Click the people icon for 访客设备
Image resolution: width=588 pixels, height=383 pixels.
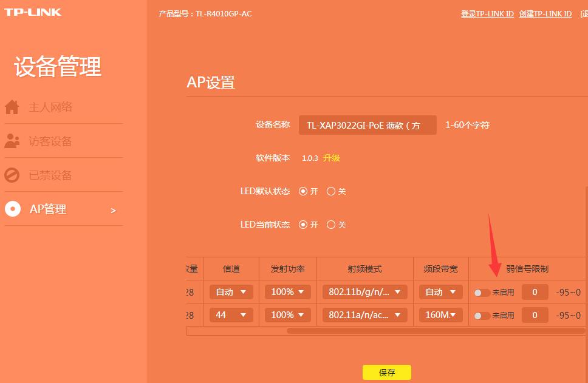point(12,141)
